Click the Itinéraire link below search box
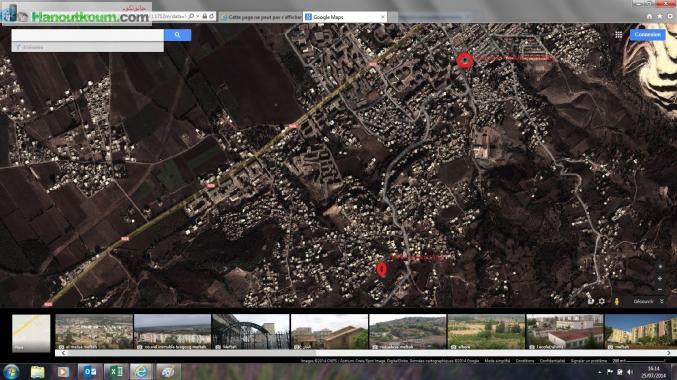This screenshot has width=677, height=380. (x=33, y=47)
